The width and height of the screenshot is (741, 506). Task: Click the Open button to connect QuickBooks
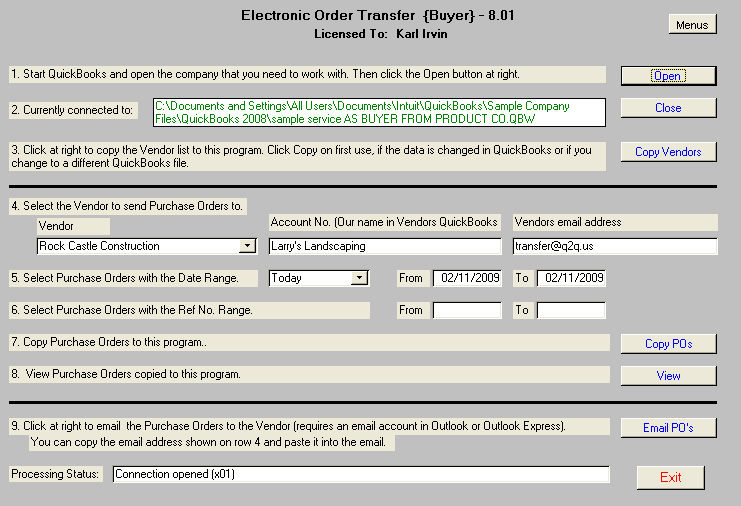click(x=668, y=76)
